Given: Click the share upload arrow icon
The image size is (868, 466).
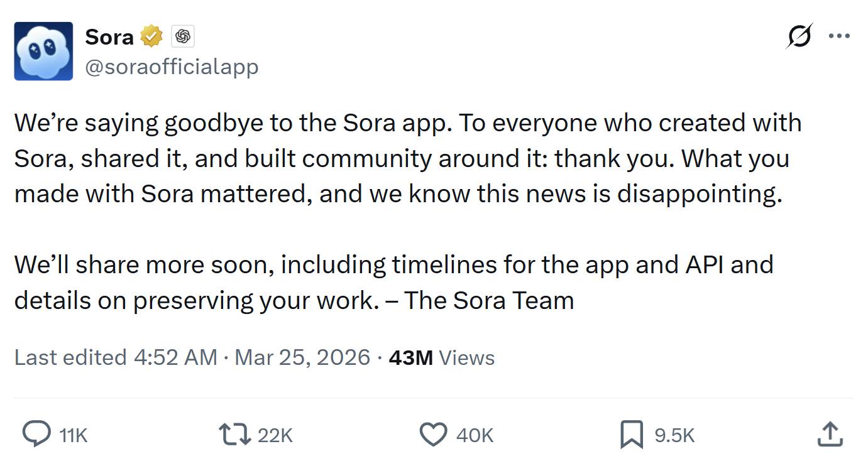Looking at the screenshot, I should 829,435.
